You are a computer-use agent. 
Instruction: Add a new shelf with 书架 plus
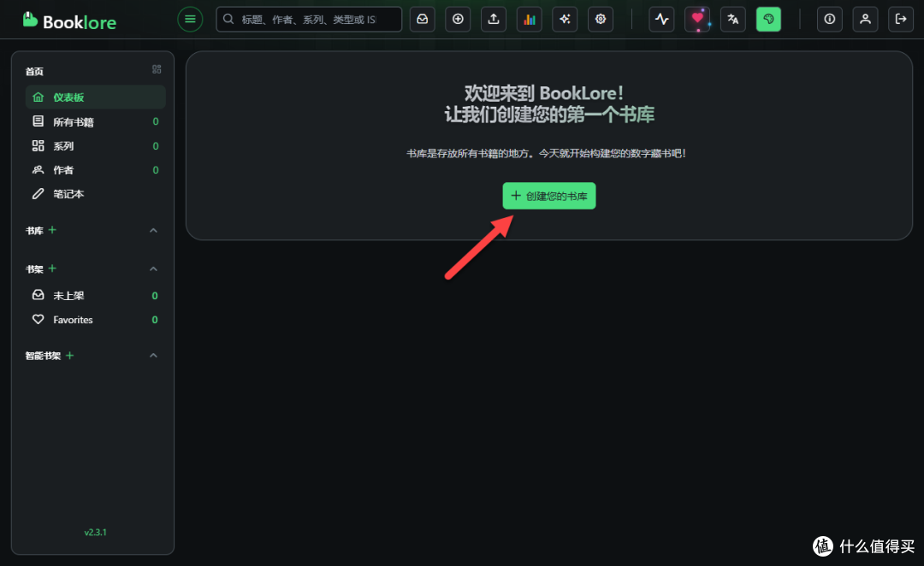52,268
